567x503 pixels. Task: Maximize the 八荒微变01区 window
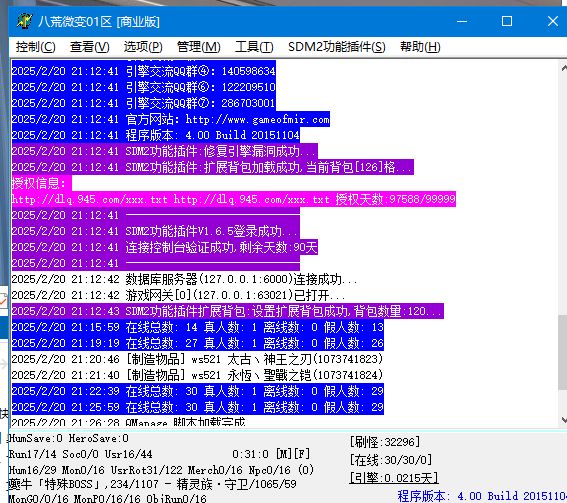[507, 21]
